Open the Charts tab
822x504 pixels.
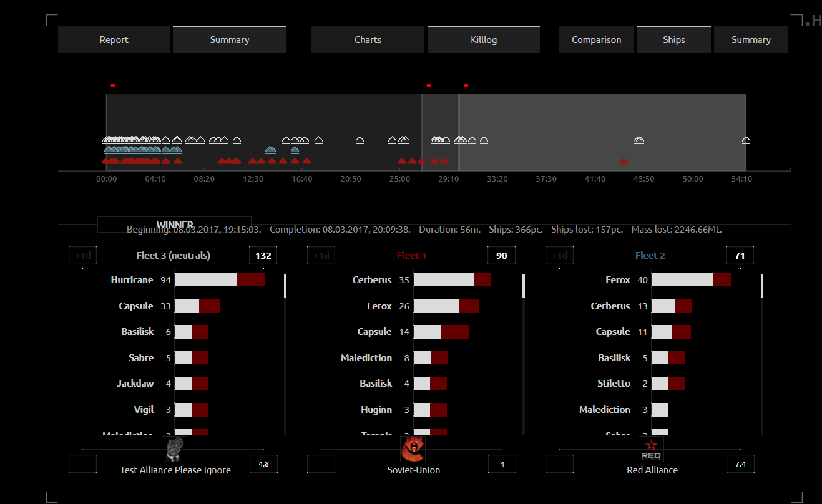[x=368, y=40]
